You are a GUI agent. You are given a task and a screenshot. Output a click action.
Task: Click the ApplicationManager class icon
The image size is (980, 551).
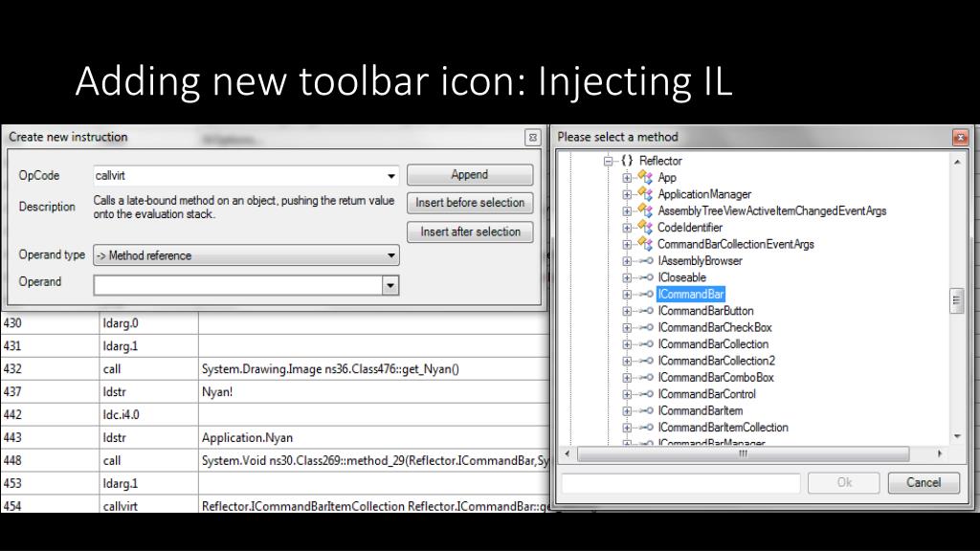click(645, 194)
